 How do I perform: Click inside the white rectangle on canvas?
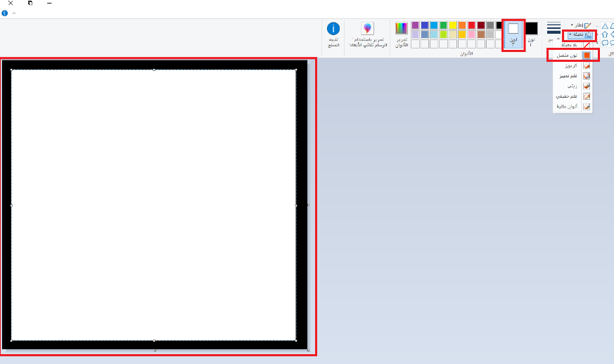153,205
